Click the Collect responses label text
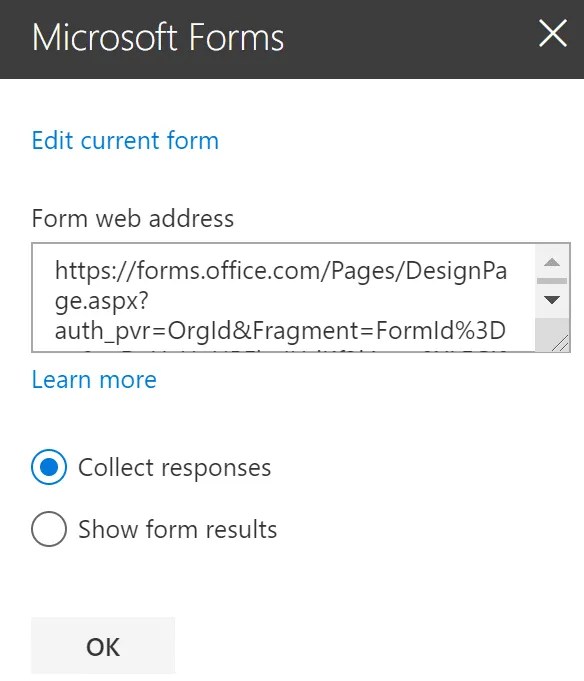The width and height of the screenshot is (584, 681). click(x=175, y=468)
